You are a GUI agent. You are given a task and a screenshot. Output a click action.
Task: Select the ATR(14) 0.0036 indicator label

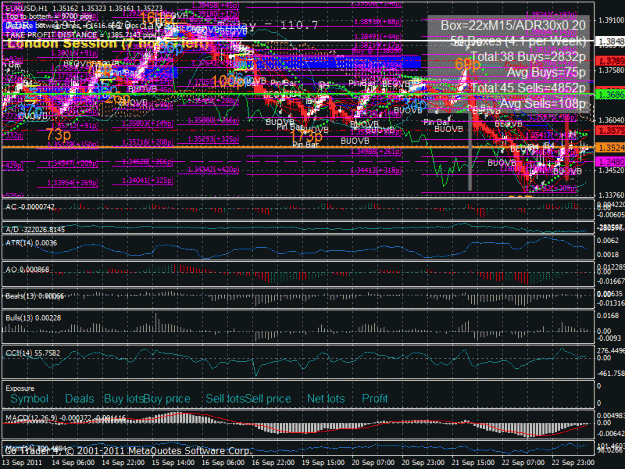click(31, 243)
